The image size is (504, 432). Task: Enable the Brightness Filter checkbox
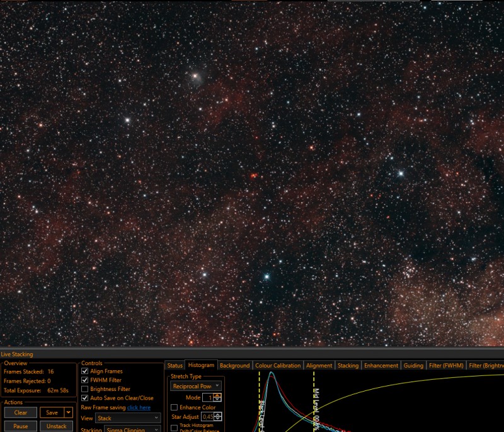[85, 389]
